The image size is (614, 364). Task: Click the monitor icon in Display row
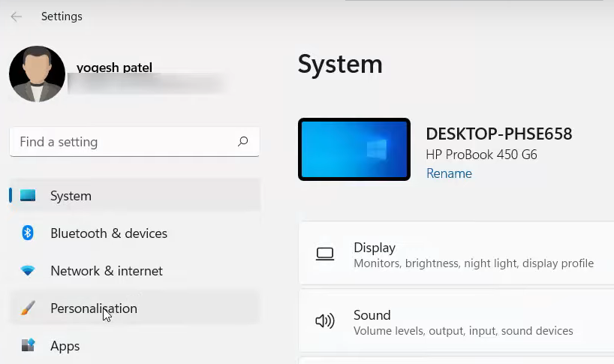pyautogui.click(x=325, y=254)
